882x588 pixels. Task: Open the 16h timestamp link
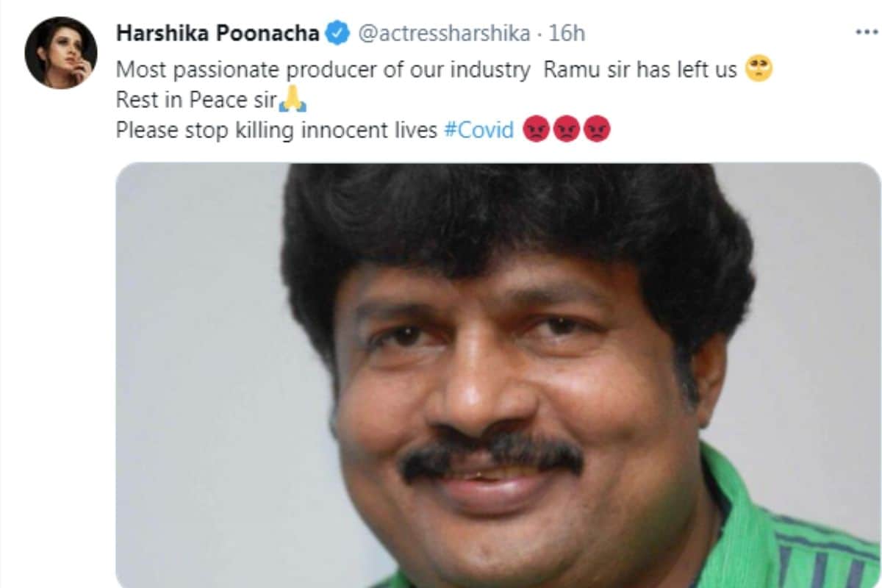click(x=567, y=34)
